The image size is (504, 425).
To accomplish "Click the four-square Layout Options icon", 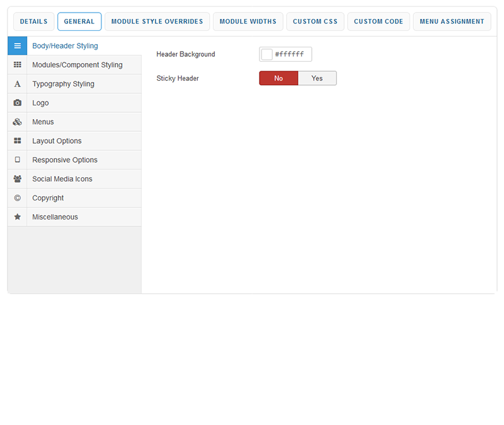I will coord(18,141).
